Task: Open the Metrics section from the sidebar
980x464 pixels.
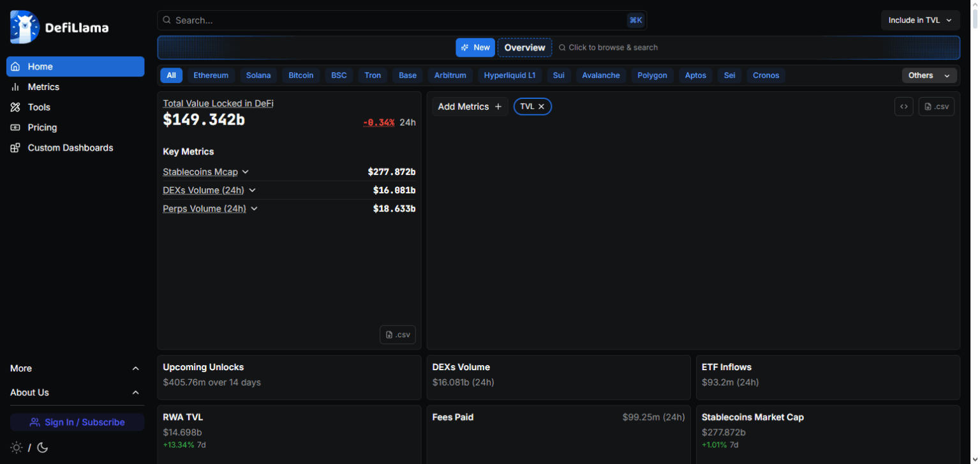Action: click(15, 87)
